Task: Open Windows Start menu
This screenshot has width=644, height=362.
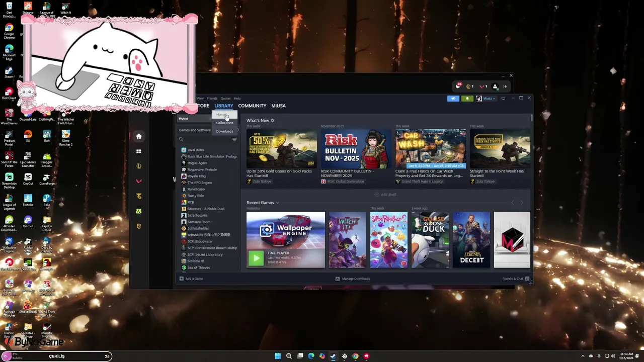Action: pyautogui.click(x=278, y=356)
